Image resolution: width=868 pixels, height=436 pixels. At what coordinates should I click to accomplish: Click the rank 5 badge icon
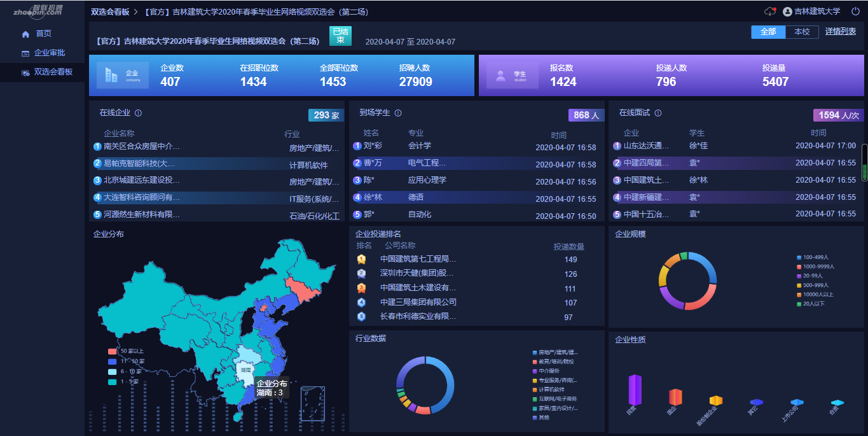pos(361,316)
